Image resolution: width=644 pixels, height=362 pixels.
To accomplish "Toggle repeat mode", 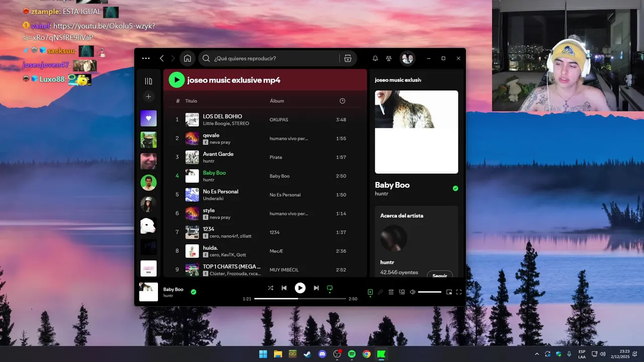I will pos(330,288).
